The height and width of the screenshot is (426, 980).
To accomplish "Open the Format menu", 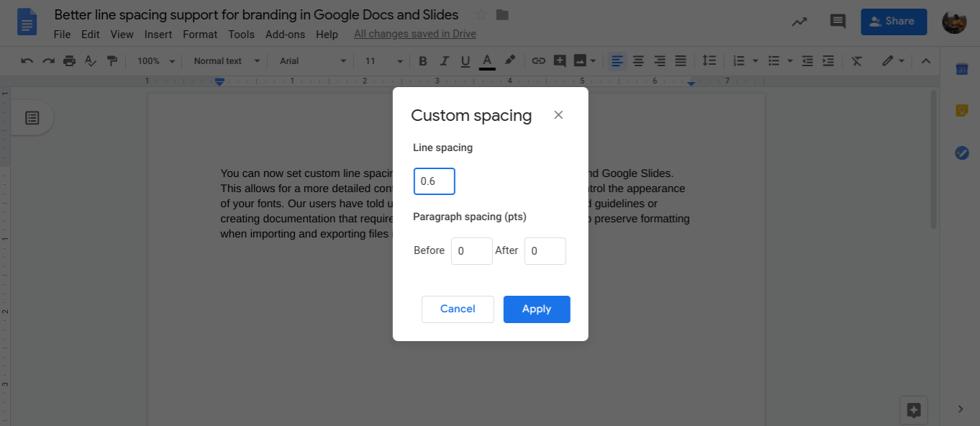I will tap(200, 34).
